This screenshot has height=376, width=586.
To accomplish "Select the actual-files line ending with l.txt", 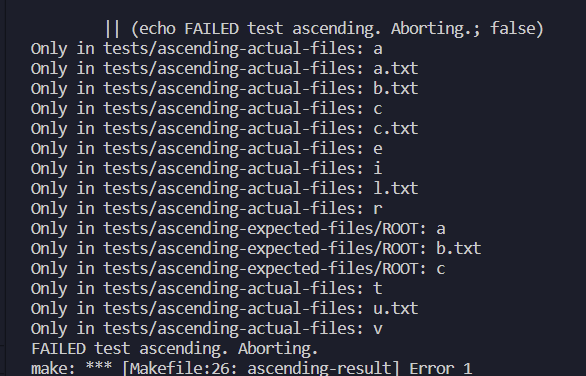I will tap(224, 189).
